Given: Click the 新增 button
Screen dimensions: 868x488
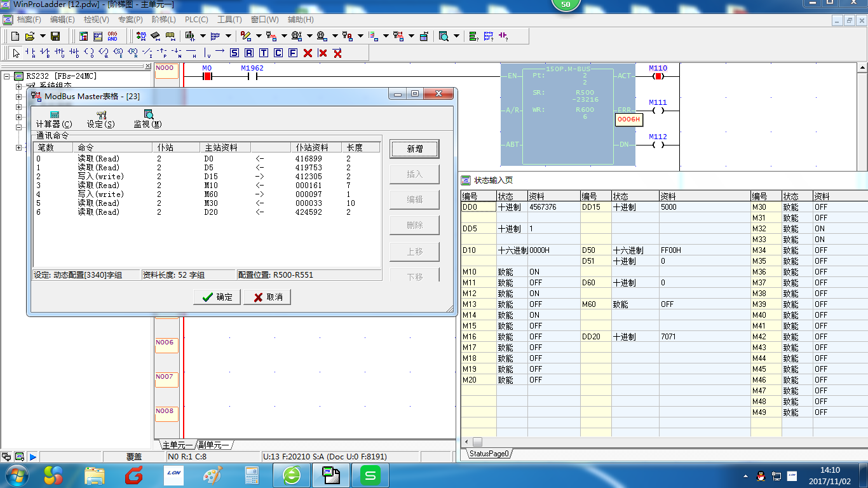Looking at the screenshot, I should (x=414, y=149).
